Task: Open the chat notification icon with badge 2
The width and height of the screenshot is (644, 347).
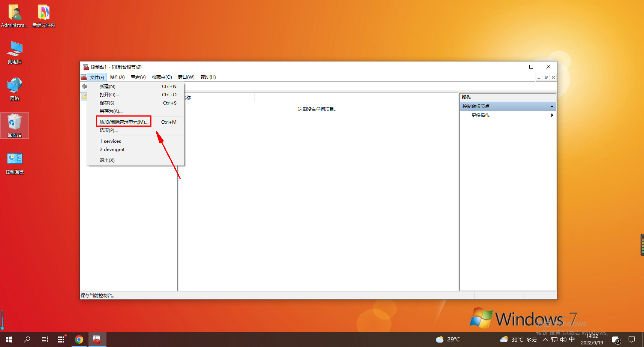Action: (x=616, y=340)
